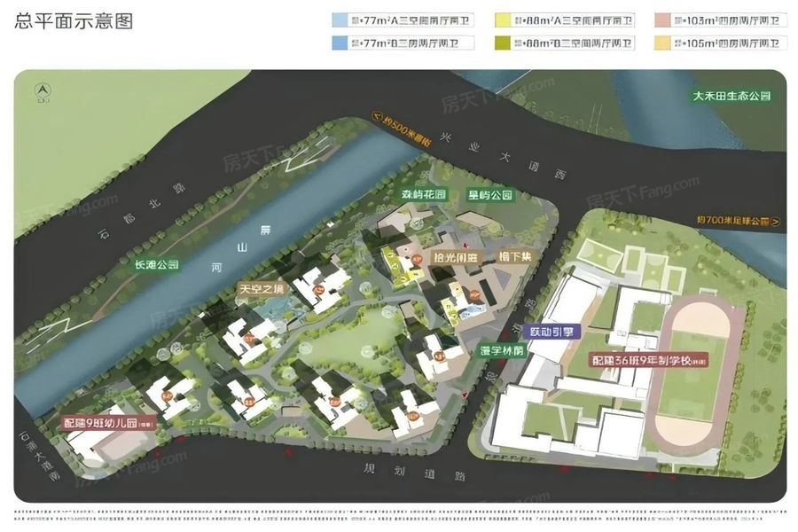Select the 长港公园 green label
The width and height of the screenshot is (798, 532).
point(157,264)
